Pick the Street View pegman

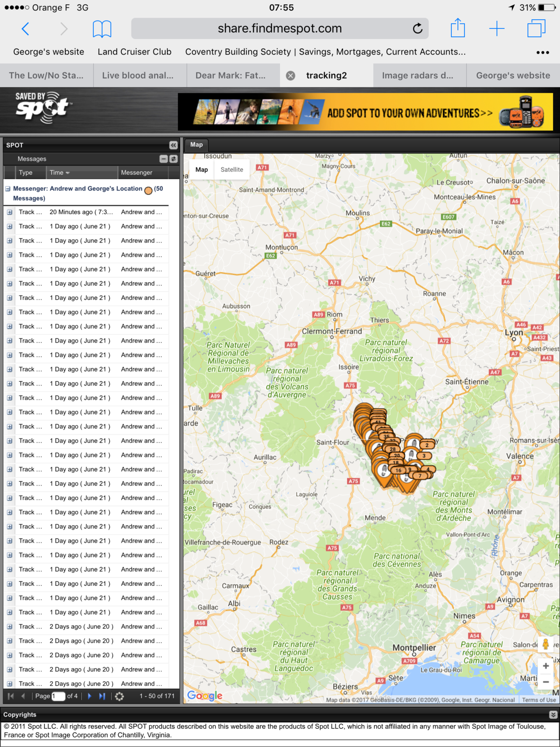(546, 644)
